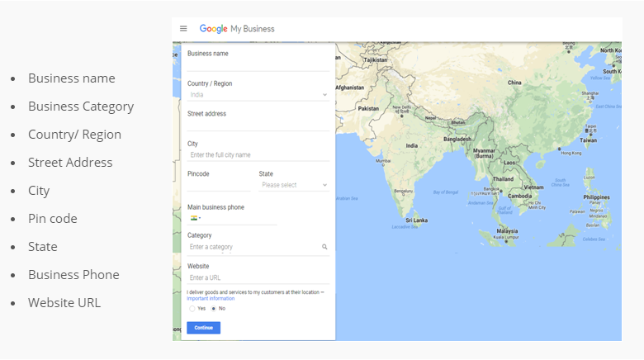Open the phone country code dropdown arrow

[200, 219]
